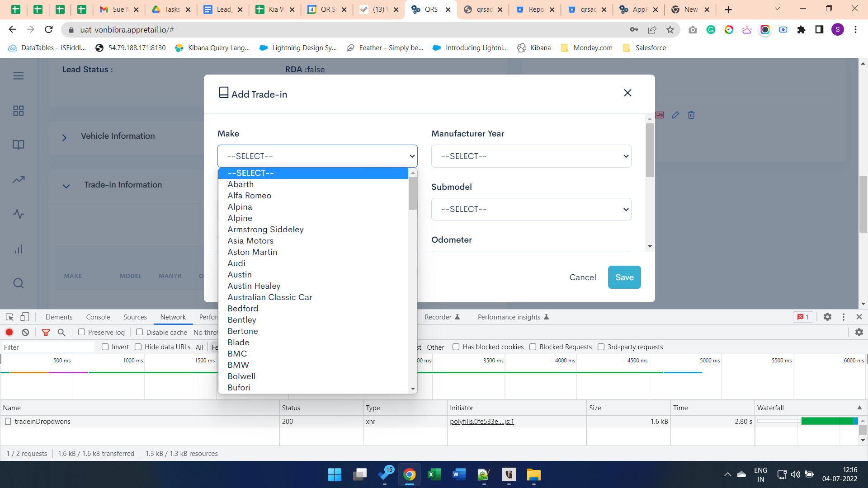Open the Manufacturer Year dropdown
The image size is (868, 488).
tap(531, 156)
